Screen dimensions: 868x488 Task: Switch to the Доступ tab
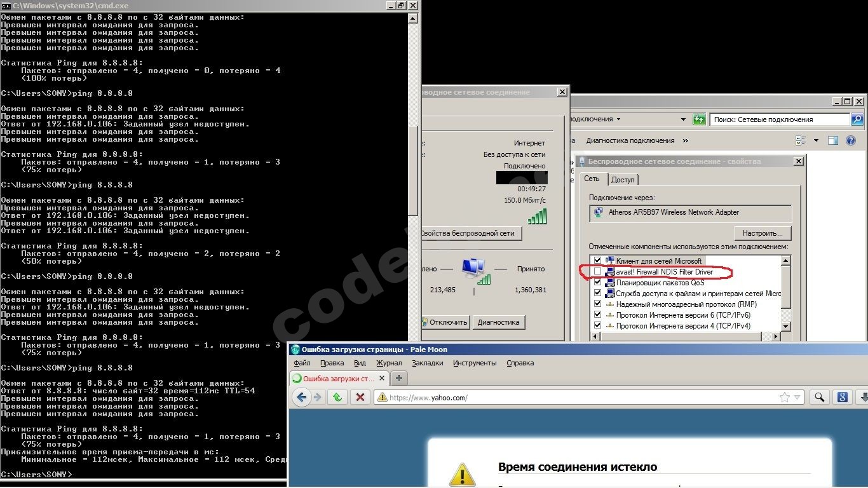click(x=623, y=180)
